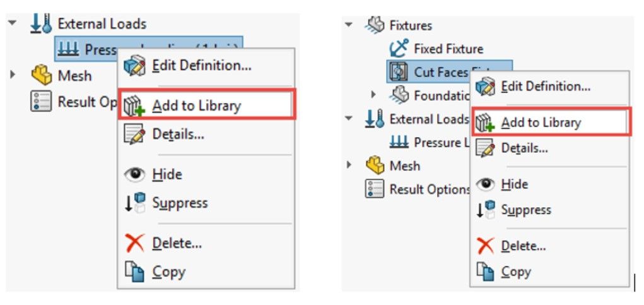Click the Edit Definition icon in the left menu
The width and height of the screenshot is (644, 305).
(135, 66)
